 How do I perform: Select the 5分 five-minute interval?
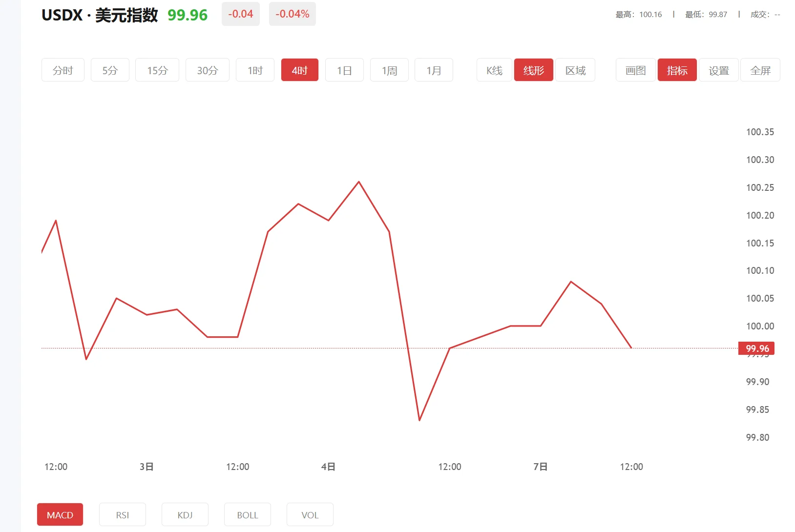(x=109, y=70)
